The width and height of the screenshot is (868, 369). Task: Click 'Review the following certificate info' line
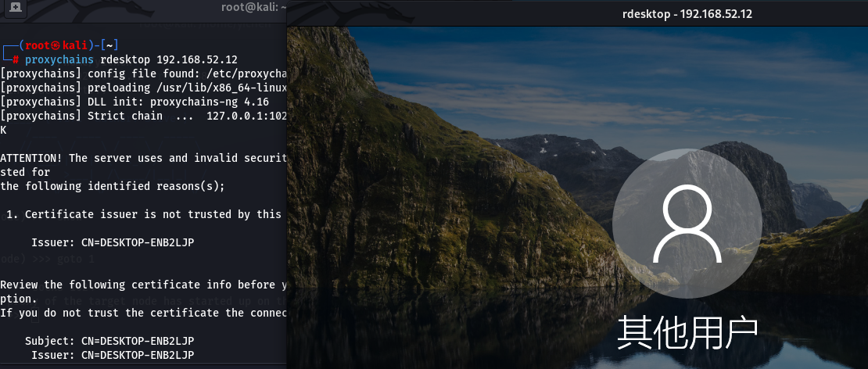tap(143, 285)
